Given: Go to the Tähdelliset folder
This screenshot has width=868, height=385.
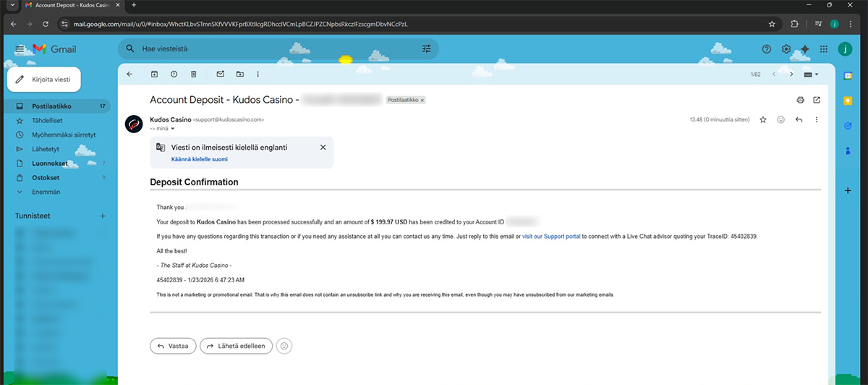Looking at the screenshot, I should pos(47,120).
